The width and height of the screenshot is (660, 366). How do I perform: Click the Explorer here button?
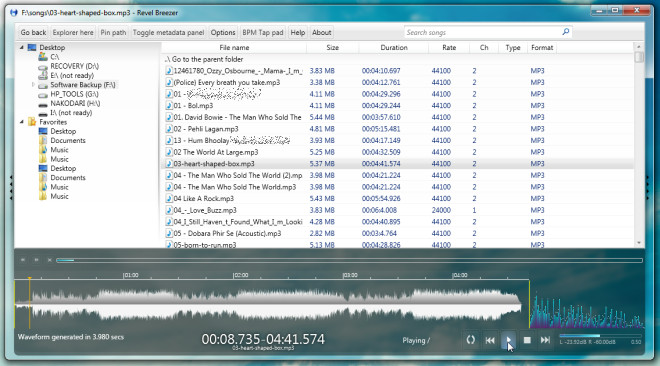(x=73, y=32)
